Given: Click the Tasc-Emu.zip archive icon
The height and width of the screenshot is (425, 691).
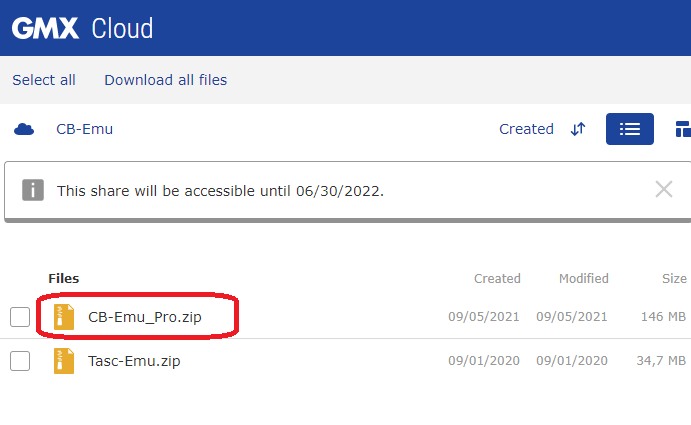Looking at the screenshot, I should [x=64, y=361].
